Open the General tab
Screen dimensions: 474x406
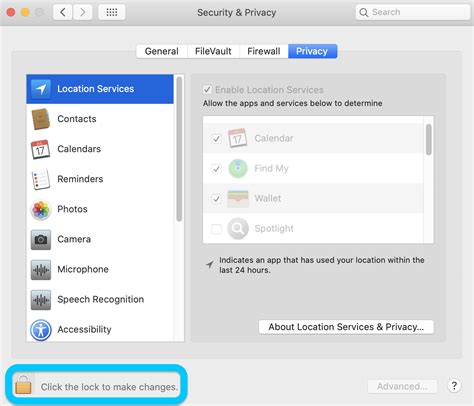point(162,51)
